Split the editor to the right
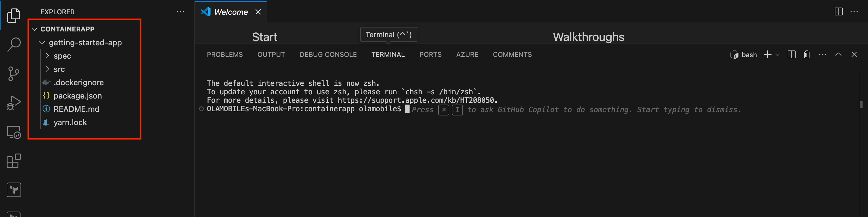 (839, 12)
